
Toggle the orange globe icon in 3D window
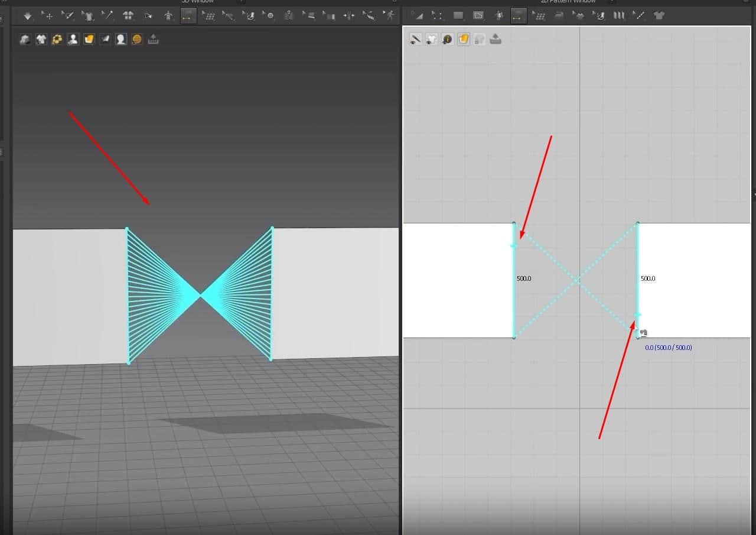click(x=137, y=40)
